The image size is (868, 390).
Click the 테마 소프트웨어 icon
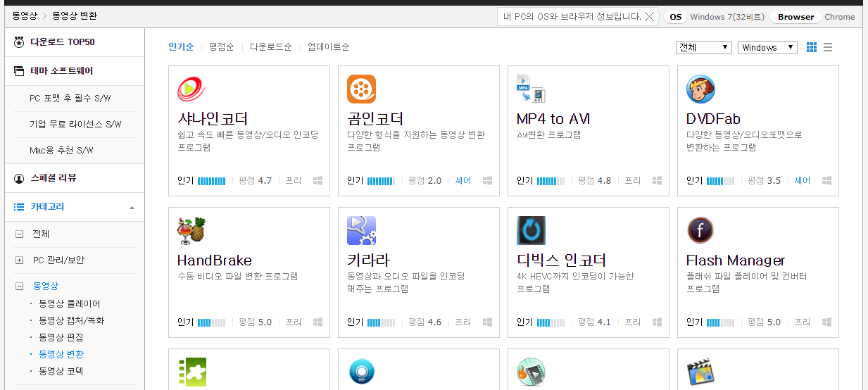(19, 71)
